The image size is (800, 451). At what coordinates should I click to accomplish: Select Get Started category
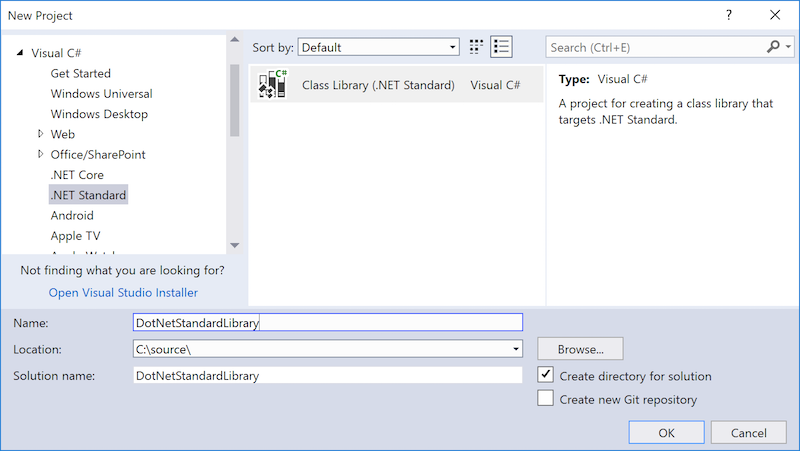(x=81, y=73)
